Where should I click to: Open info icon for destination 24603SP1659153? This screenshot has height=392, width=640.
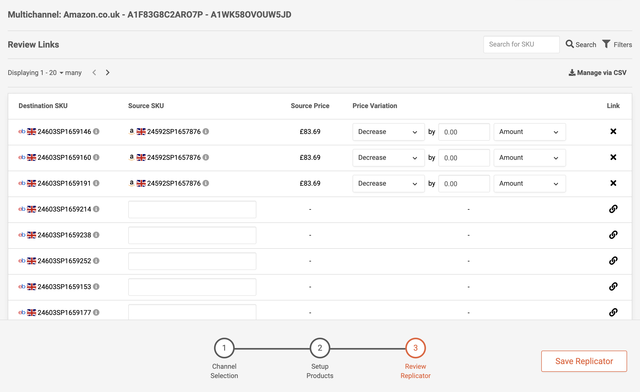point(96,287)
